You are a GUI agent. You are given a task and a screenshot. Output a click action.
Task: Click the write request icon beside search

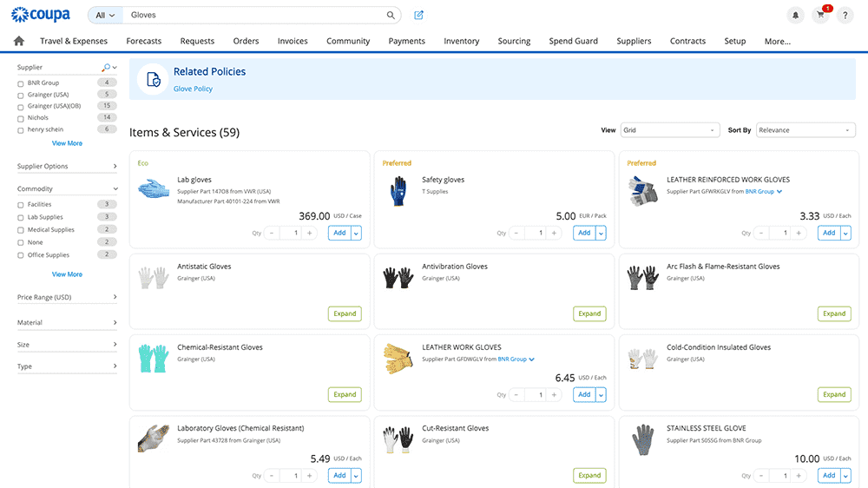point(419,16)
